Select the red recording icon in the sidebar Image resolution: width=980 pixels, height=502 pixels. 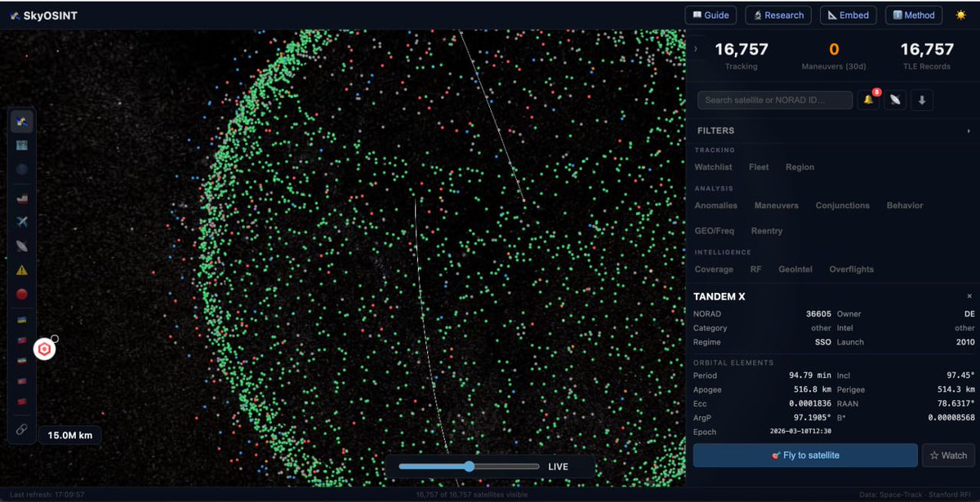coord(22,294)
